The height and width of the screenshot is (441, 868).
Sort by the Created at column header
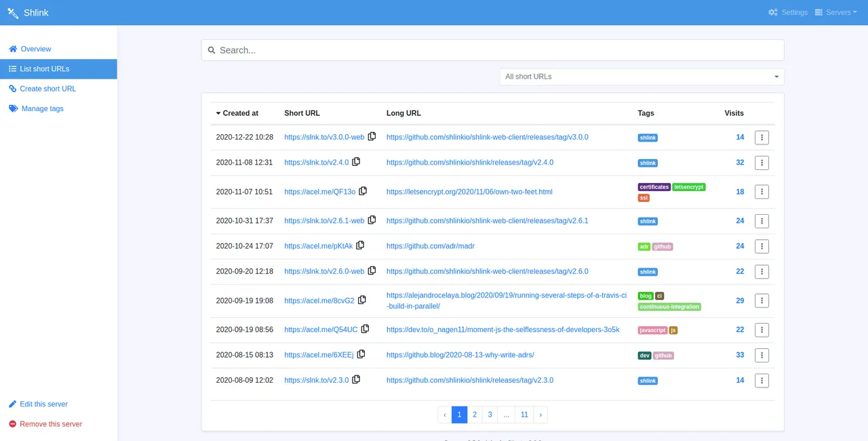tap(237, 113)
